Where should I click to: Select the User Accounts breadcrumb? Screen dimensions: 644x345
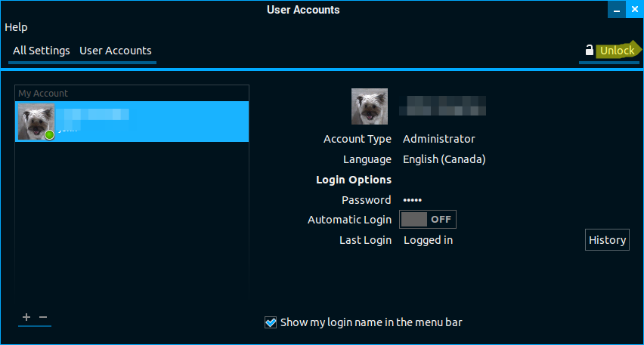tap(116, 51)
